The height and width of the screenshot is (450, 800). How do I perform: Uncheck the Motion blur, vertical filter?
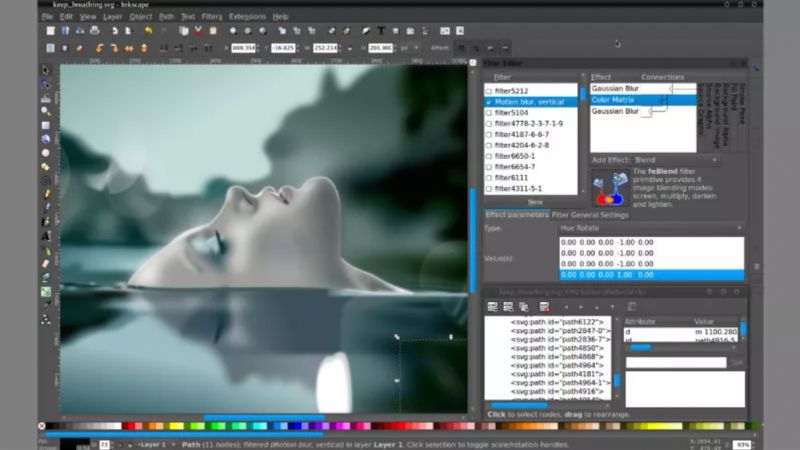click(x=489, y=102)
